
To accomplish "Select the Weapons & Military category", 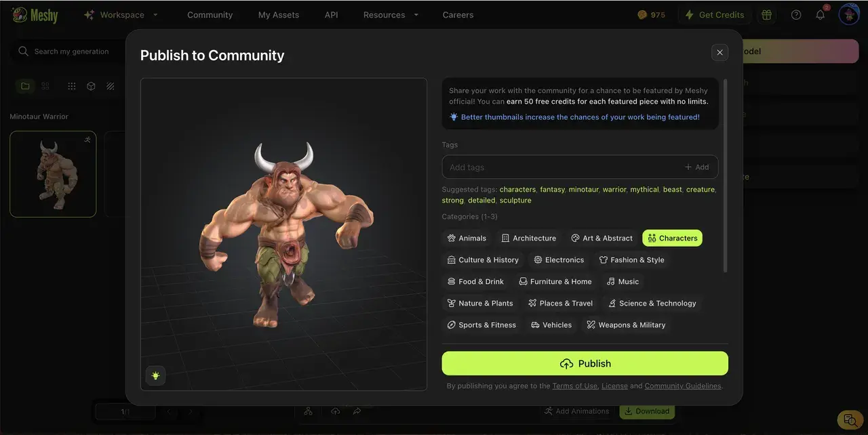I will point(626,325).
